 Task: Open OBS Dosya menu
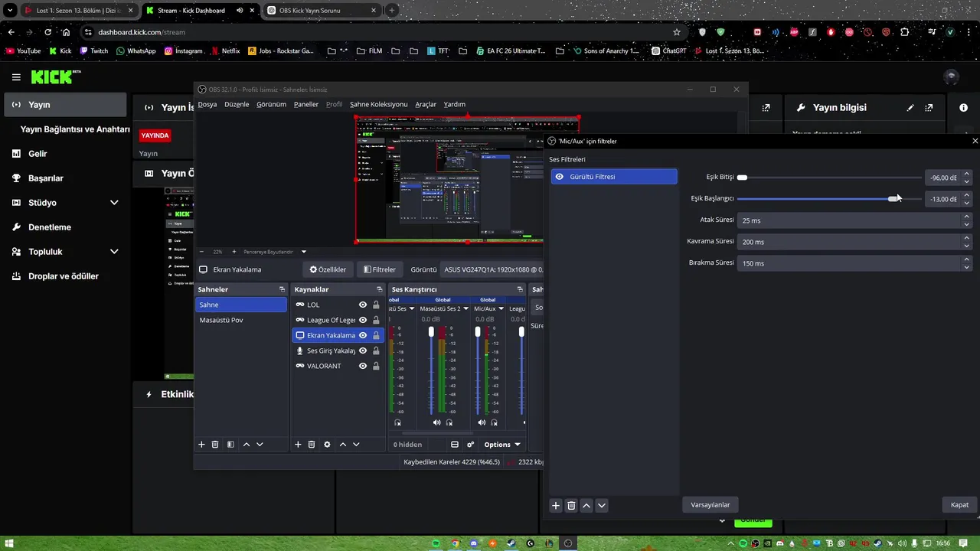207,104
